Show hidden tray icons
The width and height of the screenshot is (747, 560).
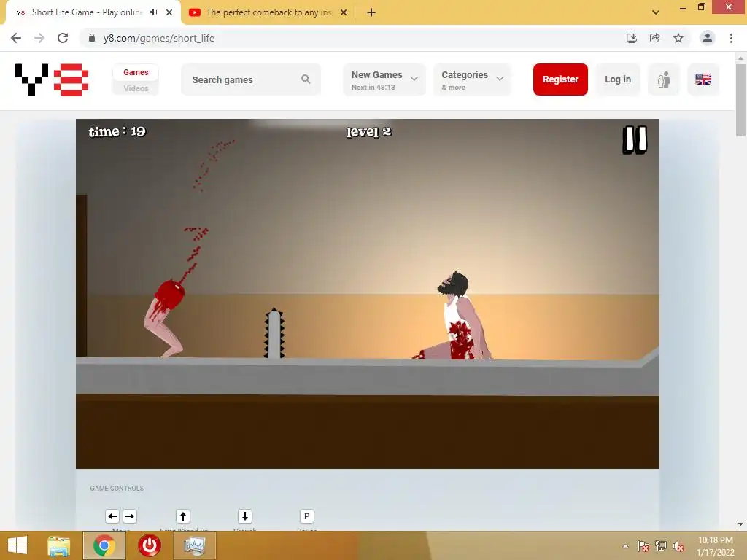click(625, 546)
